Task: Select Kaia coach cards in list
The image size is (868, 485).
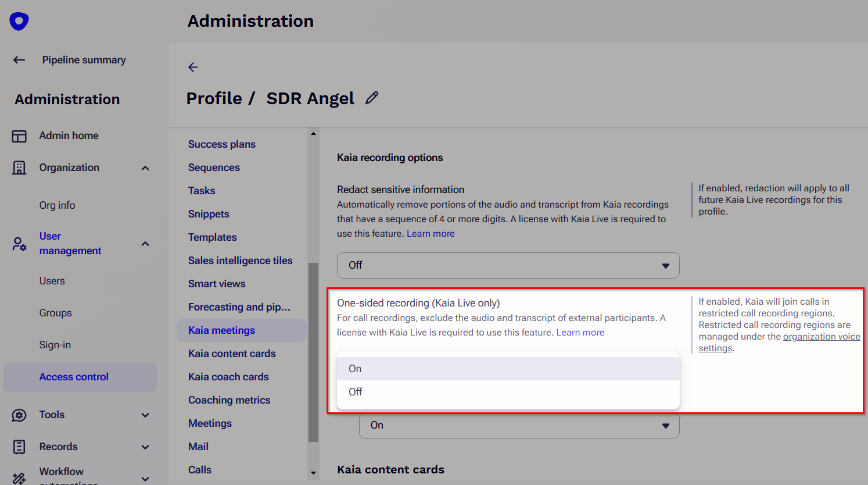Action: pyautogui.click(x=228, y=377)
